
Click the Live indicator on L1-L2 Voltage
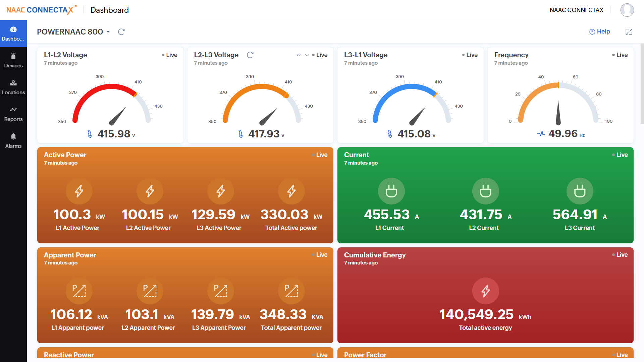170,55
